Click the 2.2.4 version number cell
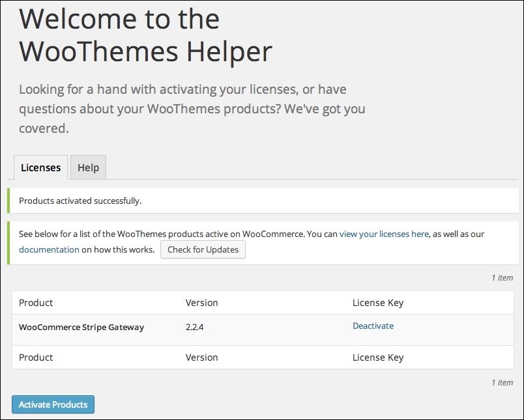Viewport: 524px width, 420px height. click(x=194, y=327)
